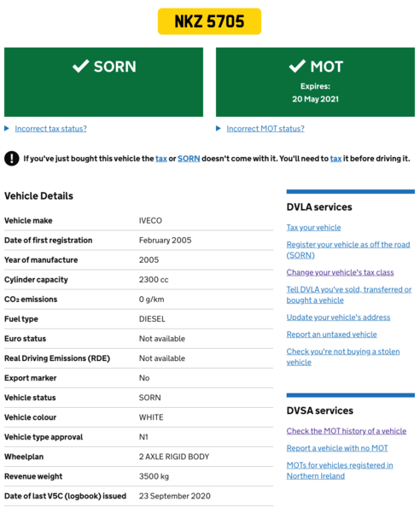Viewport: 420px width, 512px height.
Task: Open 'MOTs for vehicles registered in Northern Ireland'
Action: click(340, 470)
